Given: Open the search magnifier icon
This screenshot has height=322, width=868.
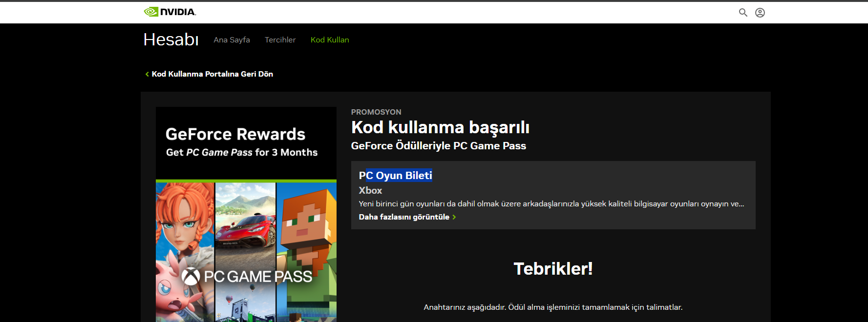Looking at the screenshot, I should click(x=743, y=12).
